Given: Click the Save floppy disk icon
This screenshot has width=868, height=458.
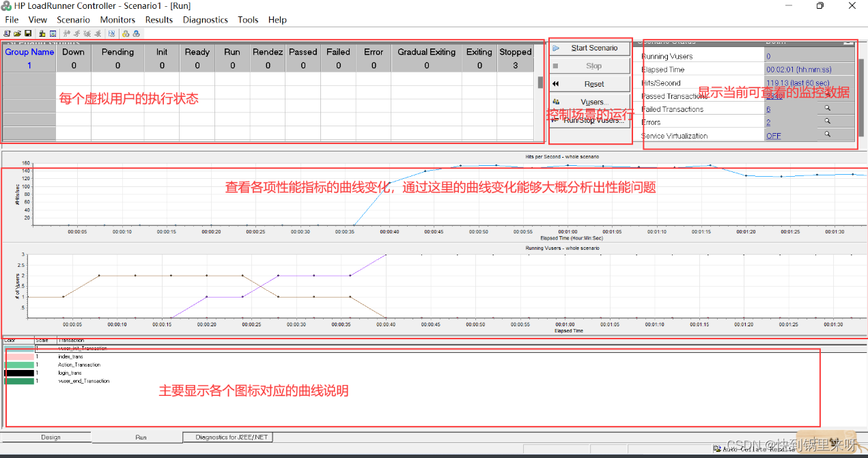Looking at the screenshot, I should pos(28,33).
